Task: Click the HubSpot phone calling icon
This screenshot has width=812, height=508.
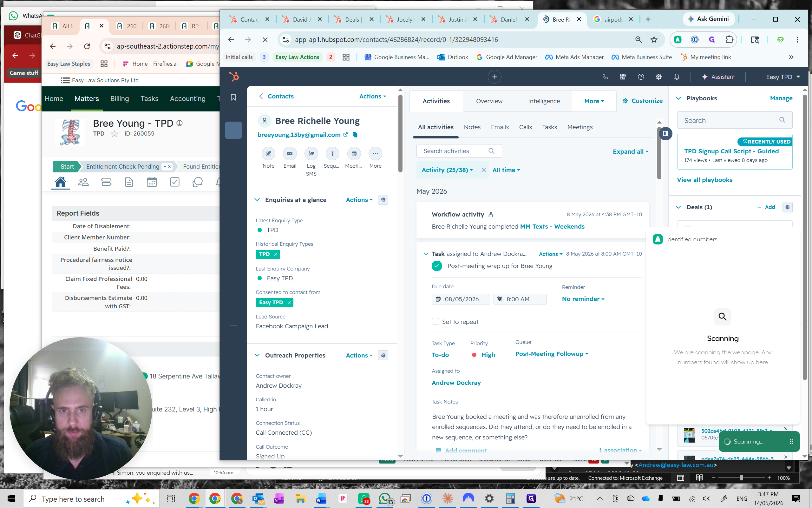Action: point(605,77)
